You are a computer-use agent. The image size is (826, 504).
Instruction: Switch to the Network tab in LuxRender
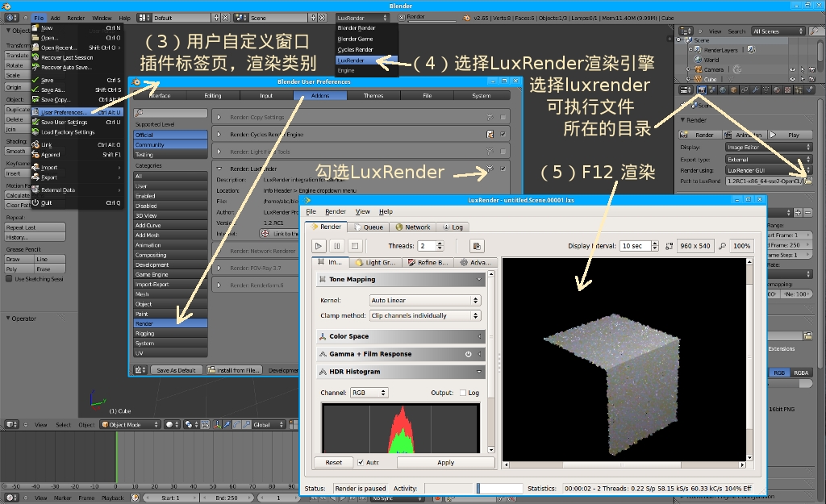pyautogui.click(x=412, y=227)
